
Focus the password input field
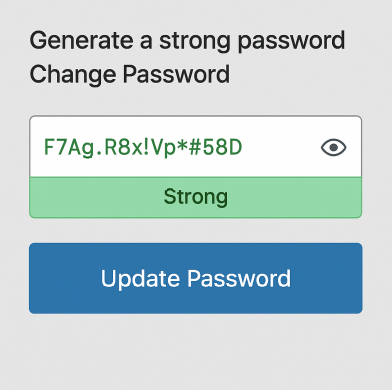point(196,147)
